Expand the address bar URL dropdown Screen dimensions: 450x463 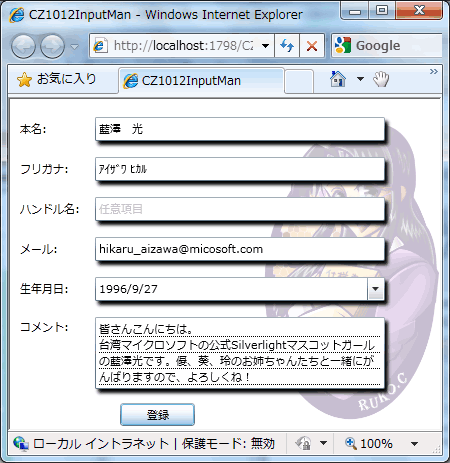[x=265, y=45]
